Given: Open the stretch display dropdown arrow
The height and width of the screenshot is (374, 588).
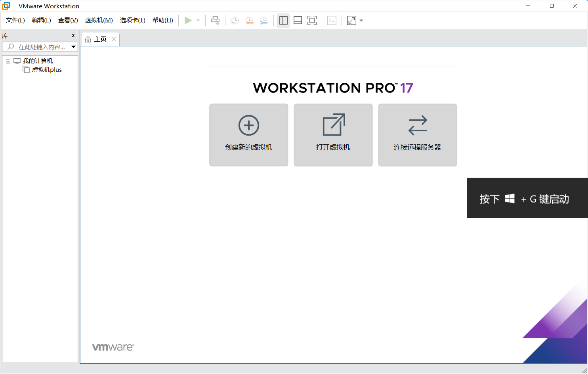Looking at the screenshot, I should point(361,20).
